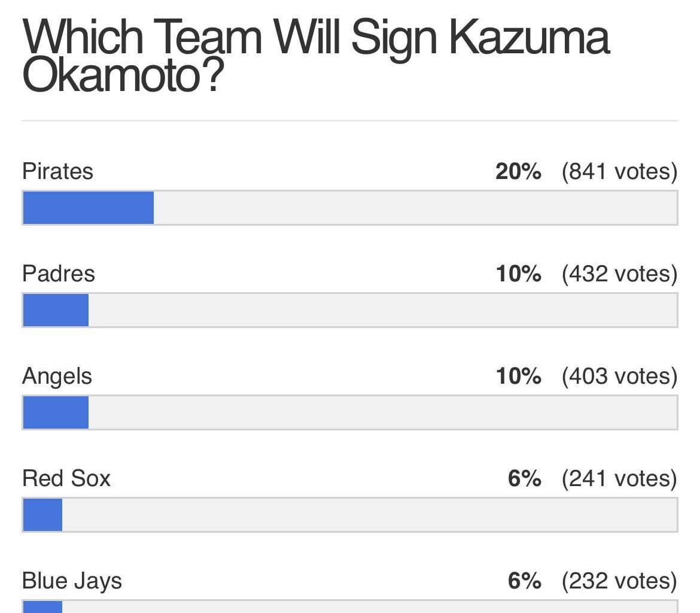Select the Angels poll option label
This screenshot has height=613, width=700.
tap(57, 376)
